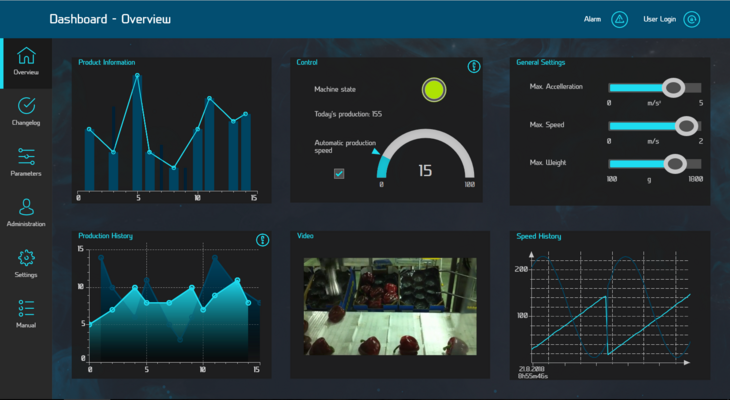Toggle the green Machine state indicator

[x=433, y=90]
